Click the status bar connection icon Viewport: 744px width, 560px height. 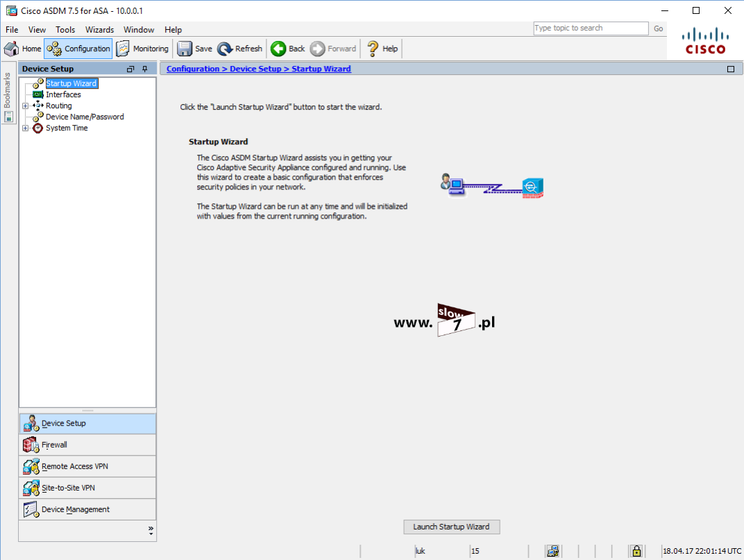tap(552, 551)
